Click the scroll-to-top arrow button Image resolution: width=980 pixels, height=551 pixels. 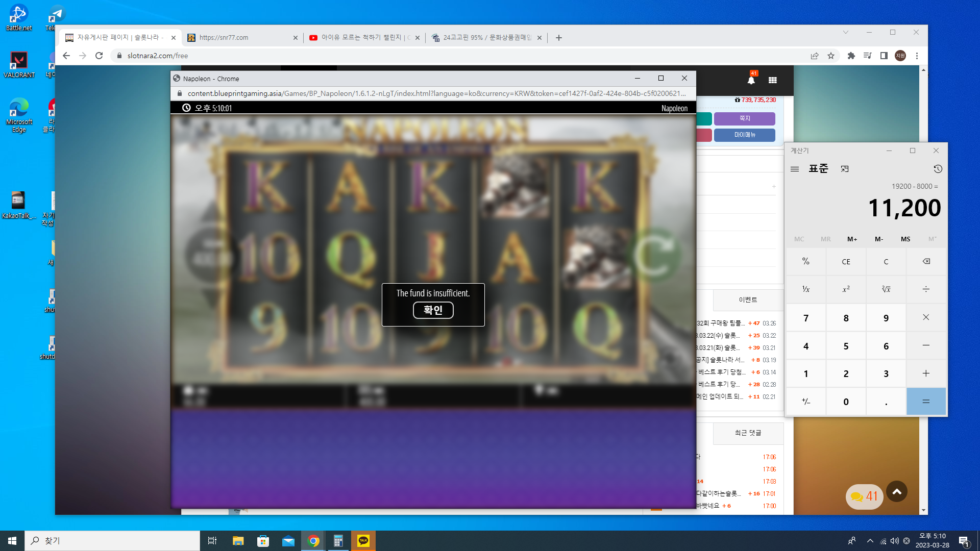pos(897,492)
